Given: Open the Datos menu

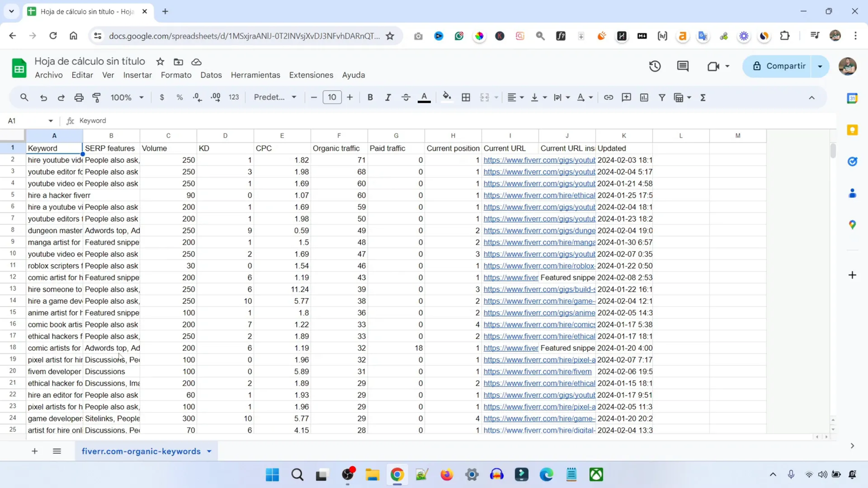Looking at the screenshot, I should (210, 75).
